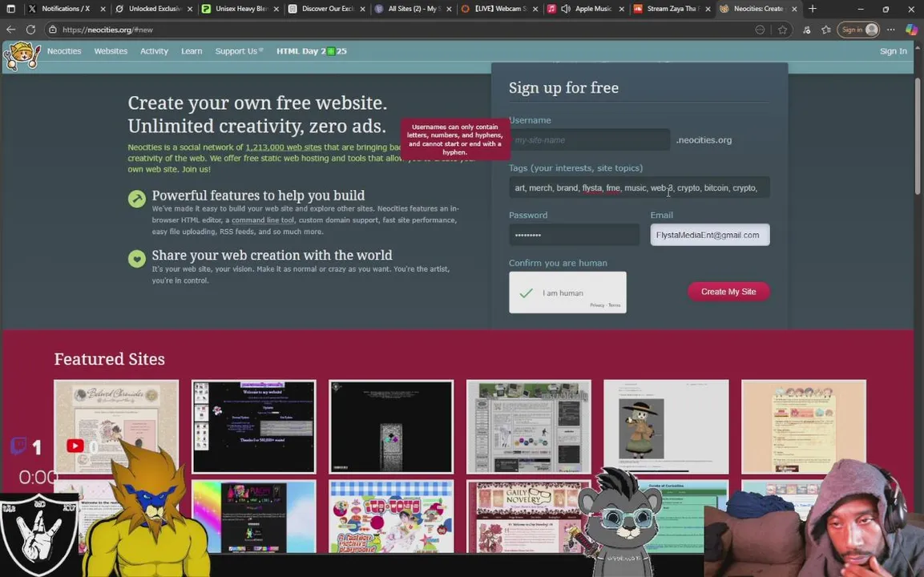
Task: Open the Websites nav item
Action: coord(111,51)
